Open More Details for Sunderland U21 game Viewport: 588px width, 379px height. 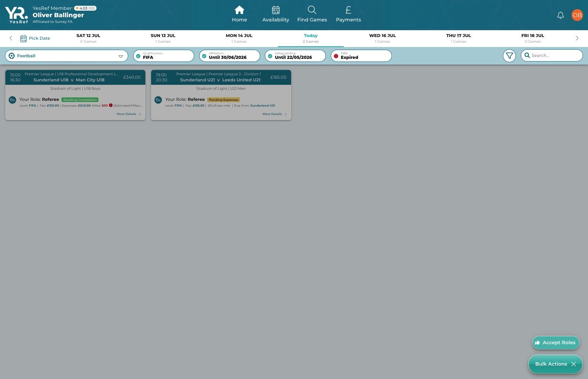coord(274,114)
